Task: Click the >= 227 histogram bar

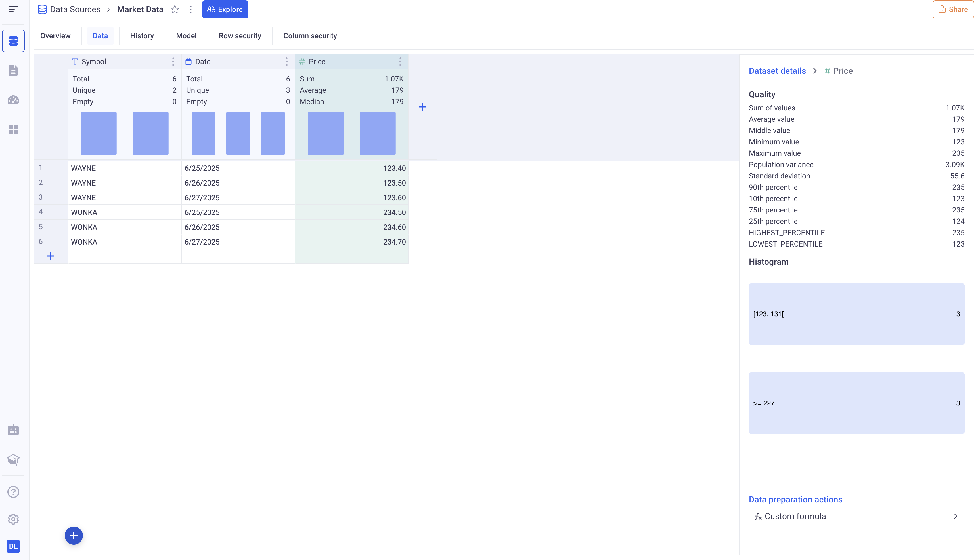Action: (x=856, y=403)
